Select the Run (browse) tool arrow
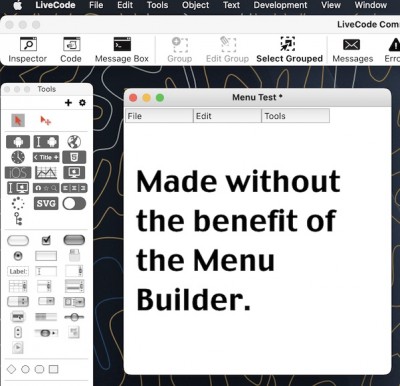 pyautogui.click(x=18, y=120)
